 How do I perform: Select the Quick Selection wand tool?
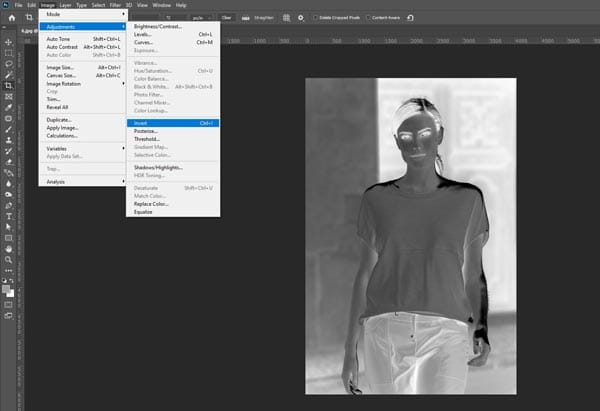click(x=8, y=75)
